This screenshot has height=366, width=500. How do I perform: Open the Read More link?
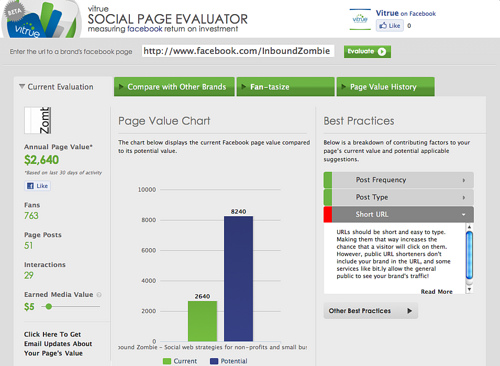(x=436, y=292)
